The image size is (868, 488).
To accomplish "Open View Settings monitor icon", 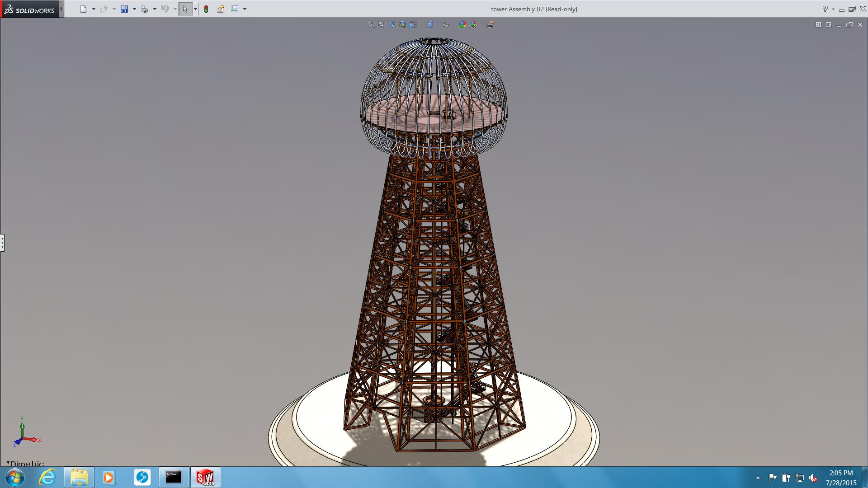I will coord(490,24).
